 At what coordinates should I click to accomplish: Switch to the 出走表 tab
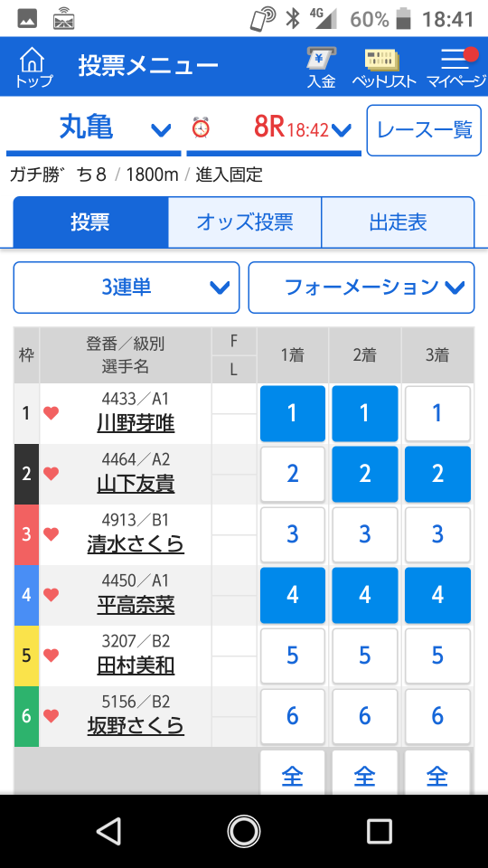point(398,222)
